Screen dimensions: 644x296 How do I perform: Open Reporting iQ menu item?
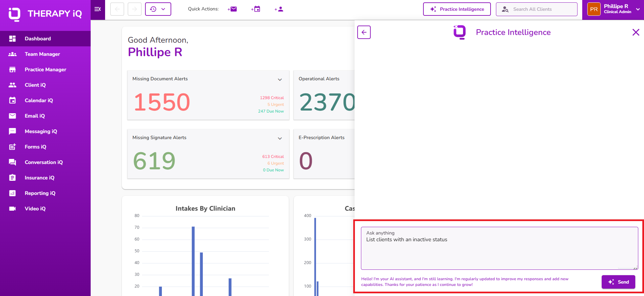(x=45, y=193)
